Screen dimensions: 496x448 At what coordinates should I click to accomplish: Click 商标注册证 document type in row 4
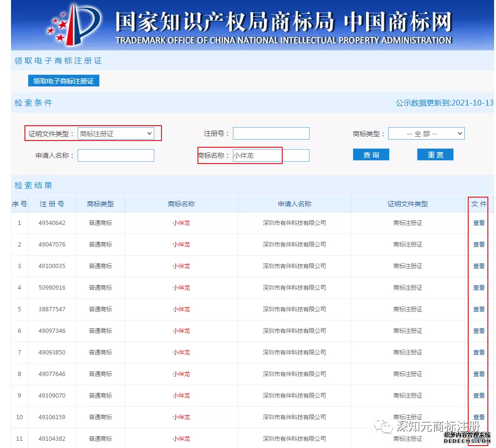click(x=408, y=287)
